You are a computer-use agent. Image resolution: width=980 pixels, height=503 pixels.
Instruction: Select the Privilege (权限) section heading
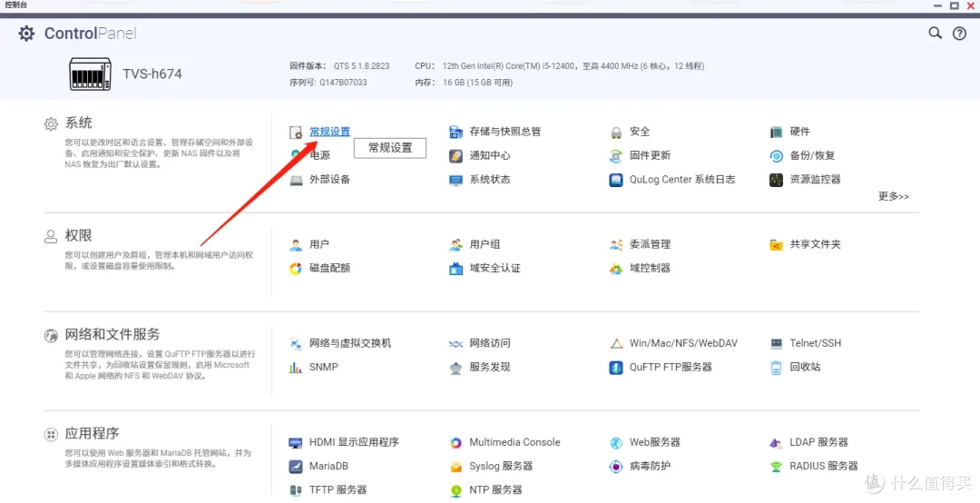[79, 235]
